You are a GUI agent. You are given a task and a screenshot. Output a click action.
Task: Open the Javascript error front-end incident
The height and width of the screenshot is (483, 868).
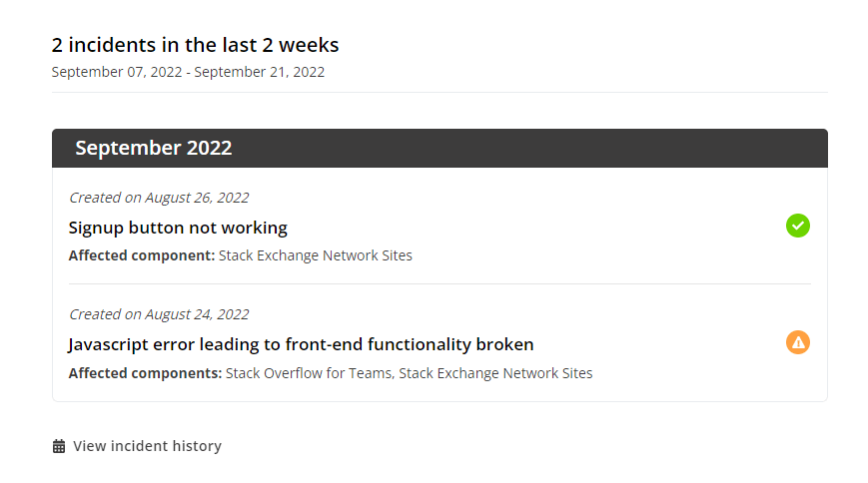tap(301, 344)
